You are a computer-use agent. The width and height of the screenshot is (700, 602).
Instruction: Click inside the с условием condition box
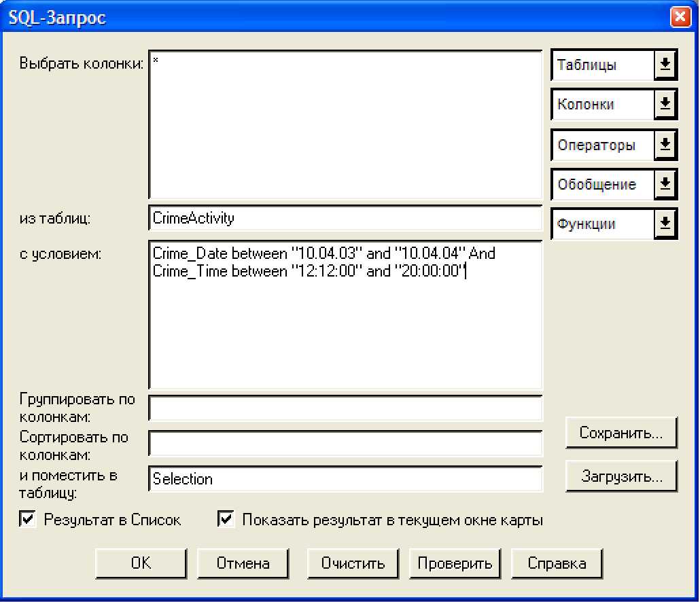(x=345, y=326)
